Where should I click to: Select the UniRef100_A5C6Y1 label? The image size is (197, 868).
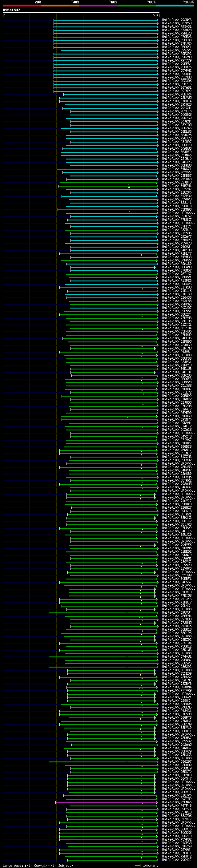[x=177, y=47]
